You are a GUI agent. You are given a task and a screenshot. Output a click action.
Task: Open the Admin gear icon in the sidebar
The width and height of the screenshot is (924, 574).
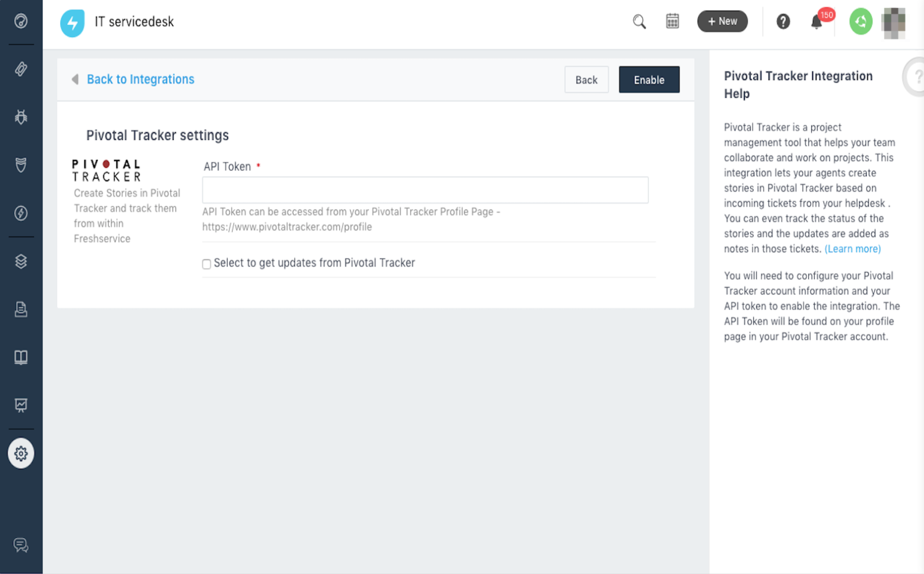[x=21, y=454]
